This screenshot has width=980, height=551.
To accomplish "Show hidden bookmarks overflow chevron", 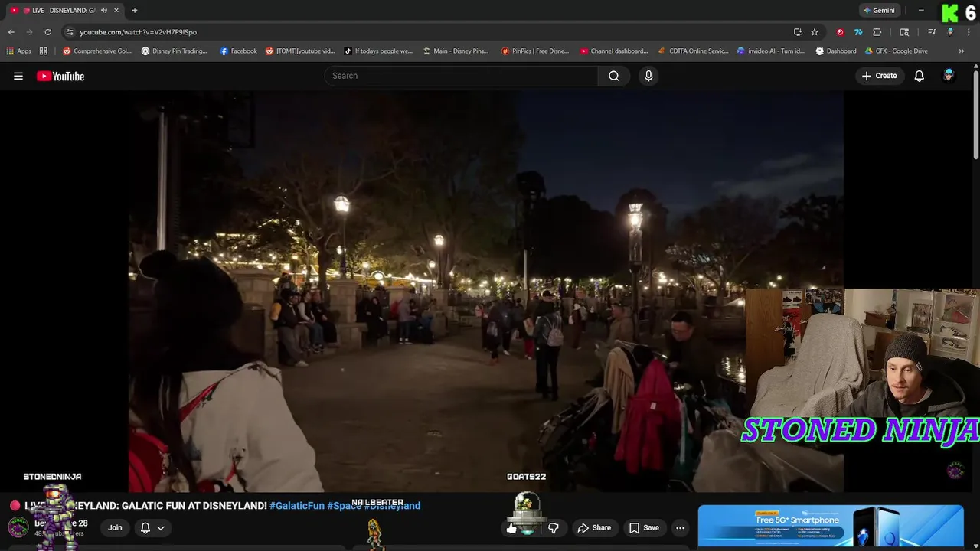I will [962, 51].
